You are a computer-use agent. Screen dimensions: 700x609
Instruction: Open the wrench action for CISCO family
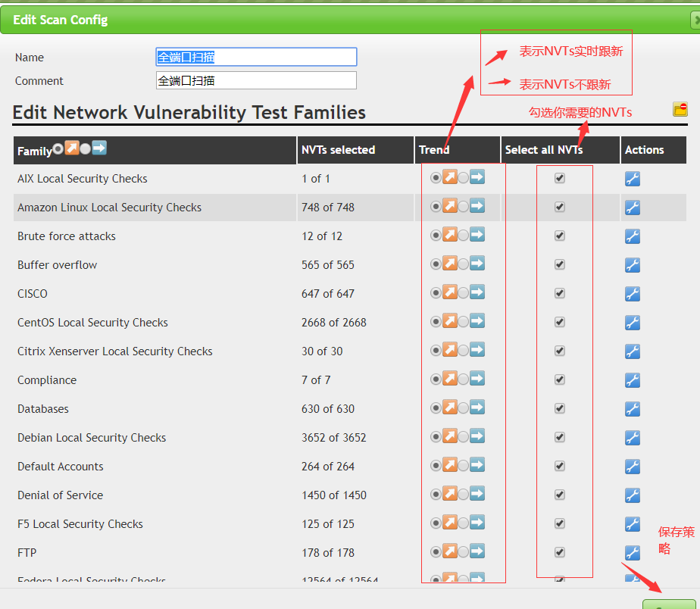click(x=633, y=294)
